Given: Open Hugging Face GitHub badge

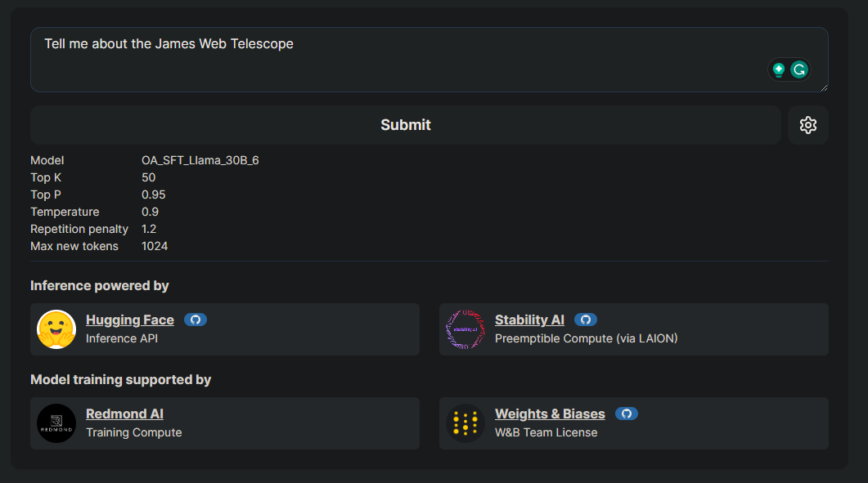Looking at the screenshot, I should point(195,320).
